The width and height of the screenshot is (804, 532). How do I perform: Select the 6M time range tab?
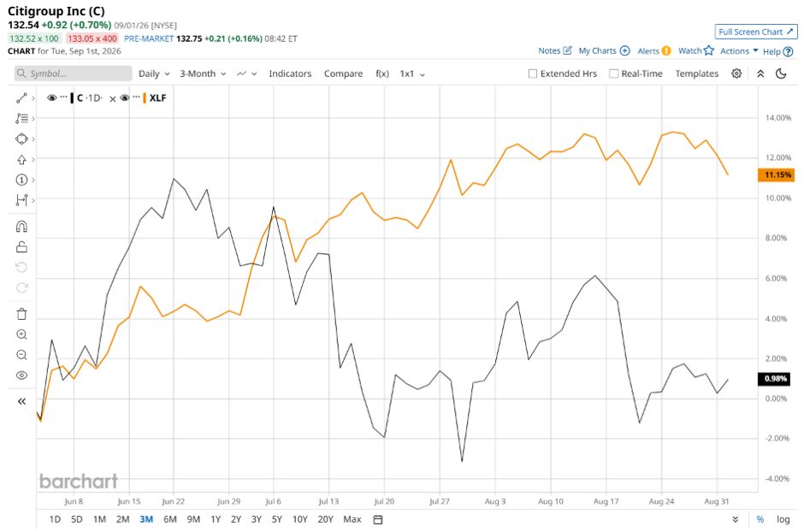(169, 519)
